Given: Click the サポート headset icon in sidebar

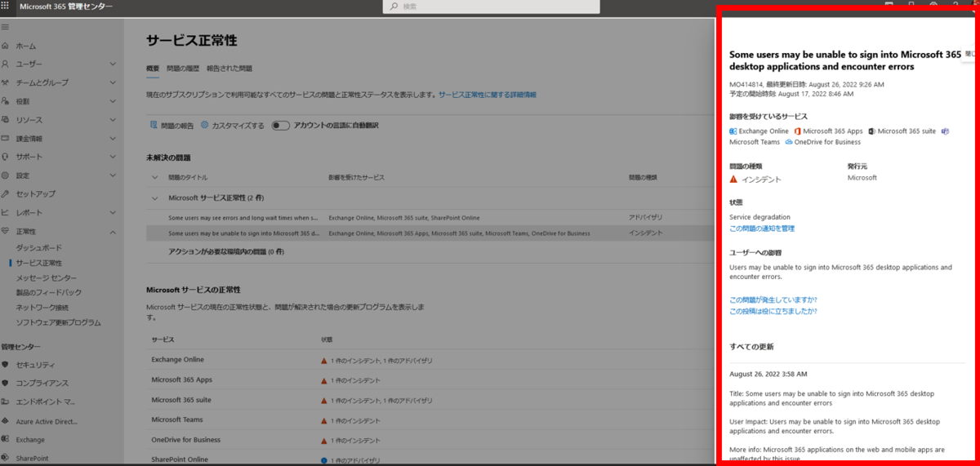Looking at the screenshot, I should click(x=6, y=157).
